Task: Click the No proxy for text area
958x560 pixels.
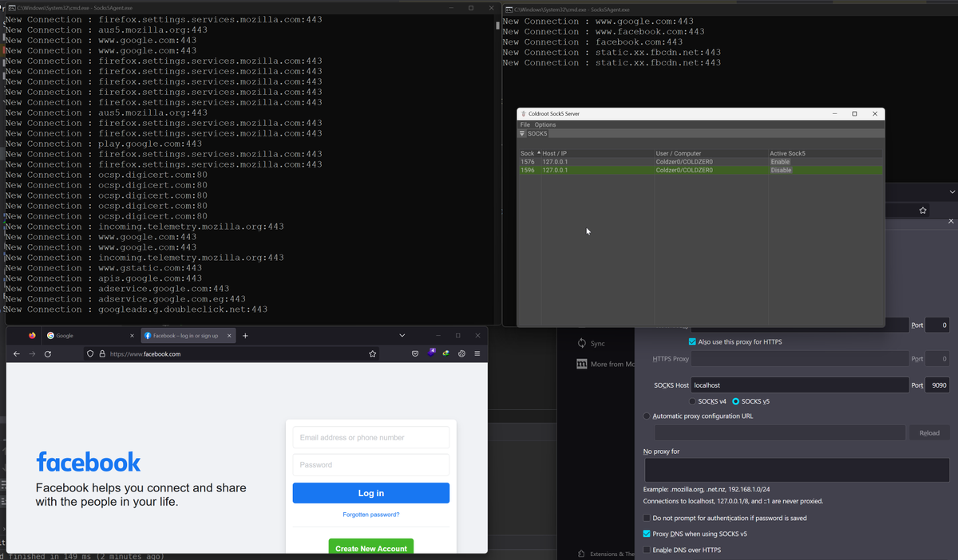Action: click(x=797, y=470)
